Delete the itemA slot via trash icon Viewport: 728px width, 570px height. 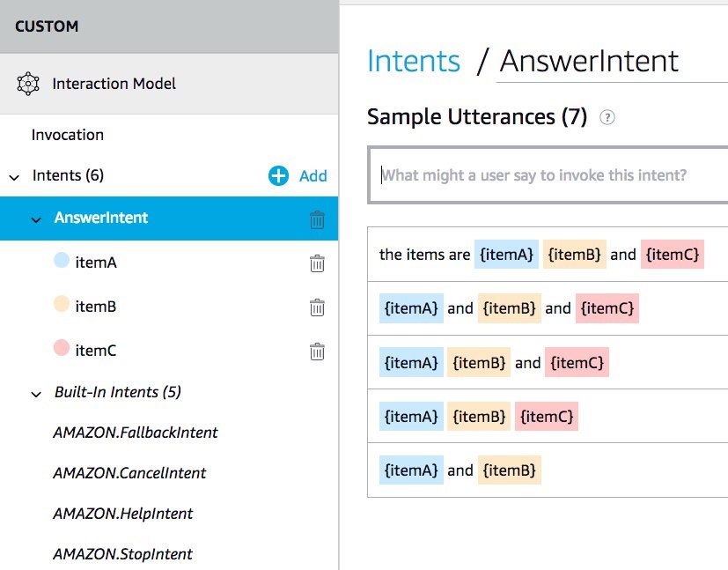tap(317, 263)
